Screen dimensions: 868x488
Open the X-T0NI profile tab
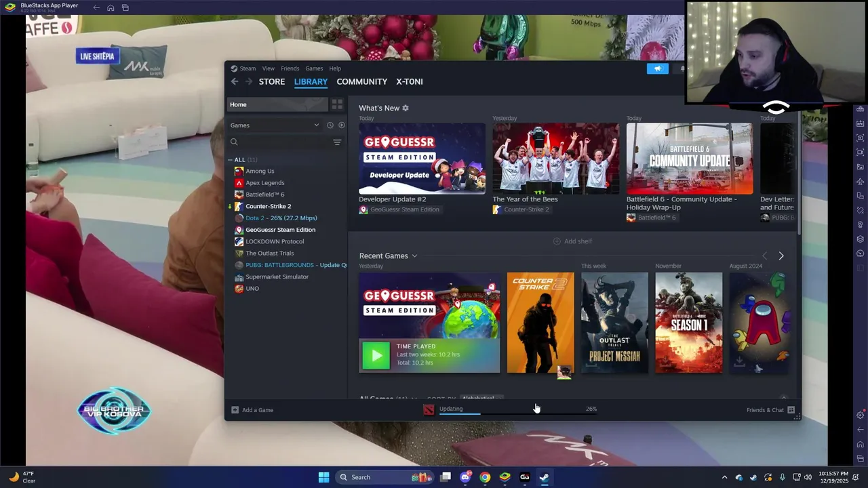point(410,81)
